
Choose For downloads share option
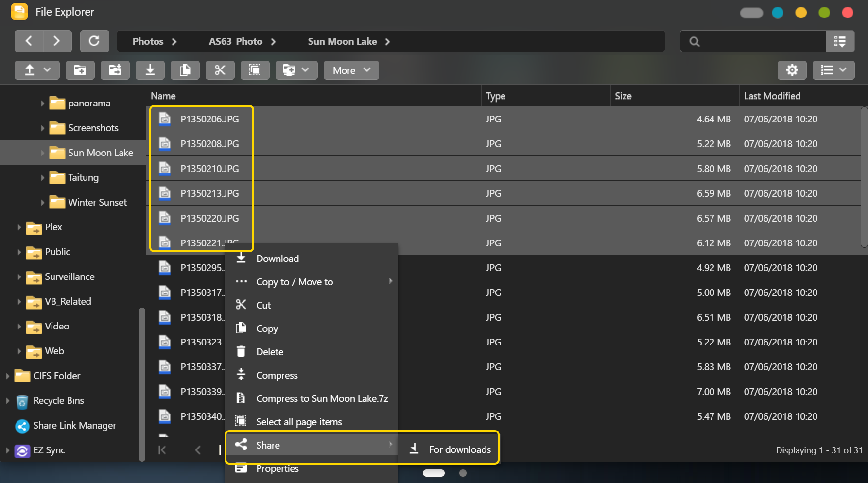coord(449,449)
